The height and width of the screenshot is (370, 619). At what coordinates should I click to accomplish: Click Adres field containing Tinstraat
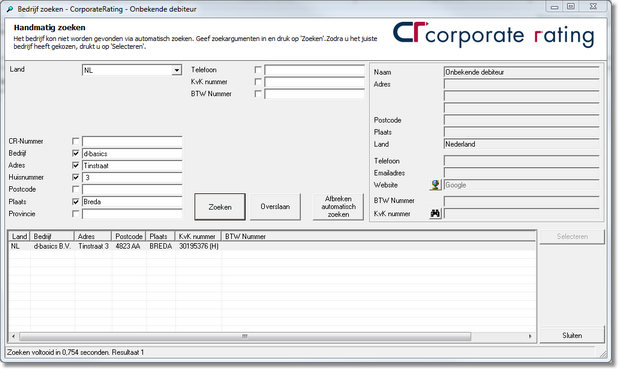(132, 165)
